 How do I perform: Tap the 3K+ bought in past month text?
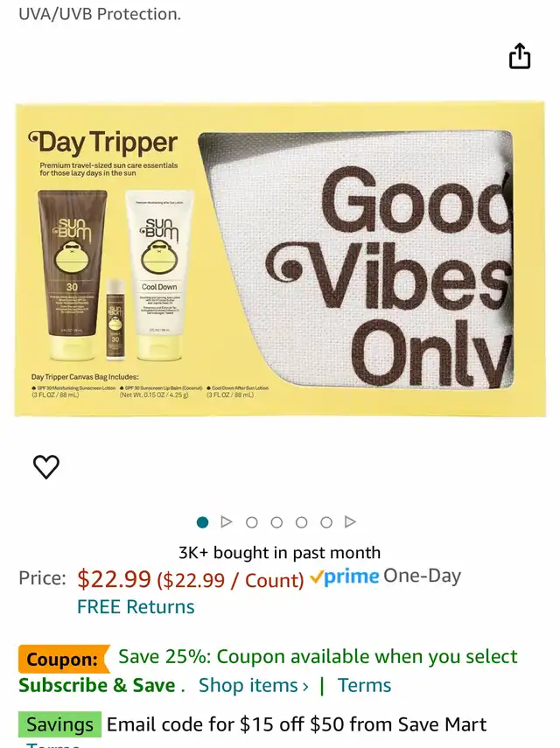coord(279,552)
